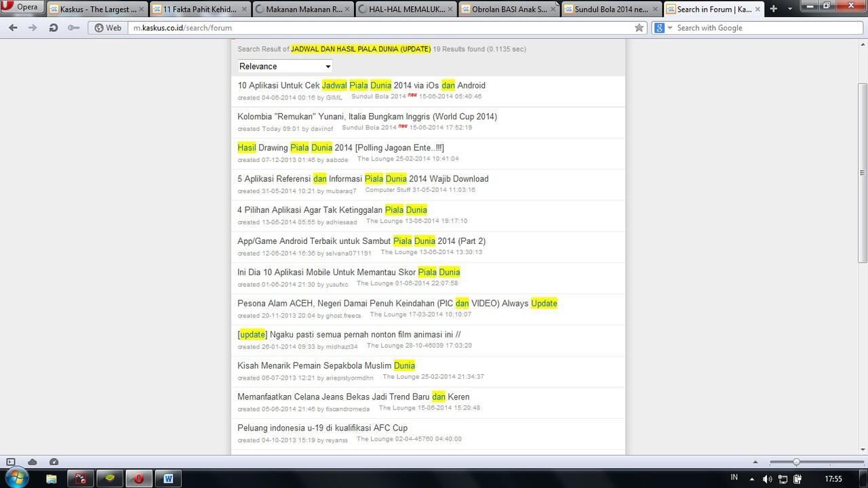Click the IN language indicator
The height and width of the screenshot is (488, 868).
tap(734, 478)
